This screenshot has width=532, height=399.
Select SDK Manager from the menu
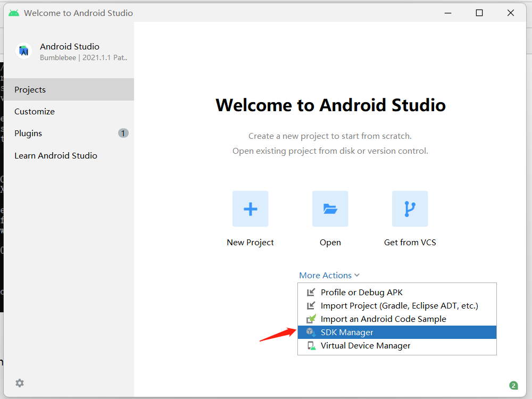[397, 332]
